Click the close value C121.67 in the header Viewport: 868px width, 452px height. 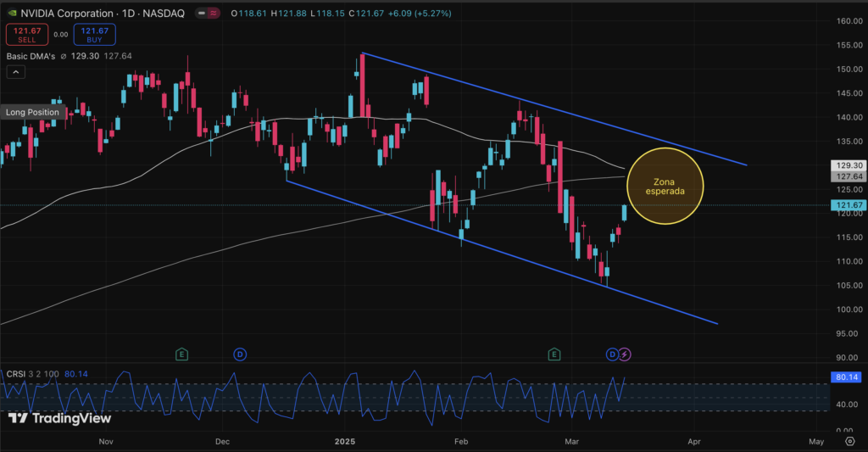[366, 14]
